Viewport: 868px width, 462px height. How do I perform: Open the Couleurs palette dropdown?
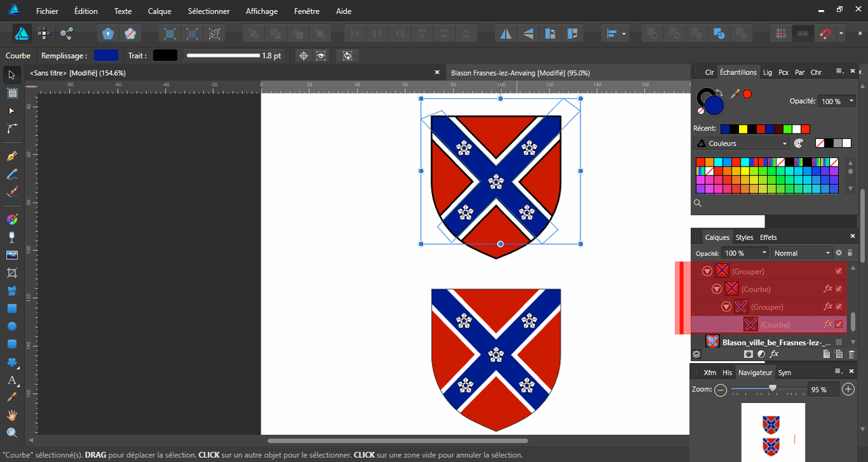pos(741,144)
